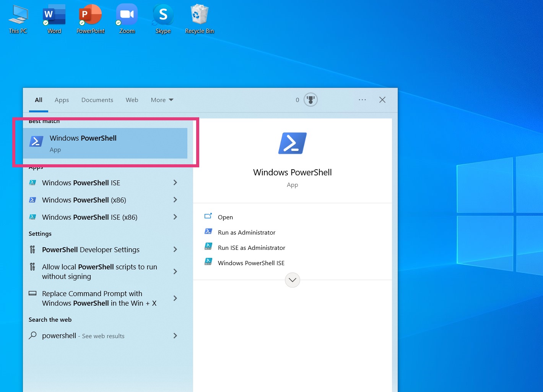The height and width of the screenshot is (392, 543).
Task: Expand the Windows PowerShell (x86) arrow
Action: tap(175, 200)
